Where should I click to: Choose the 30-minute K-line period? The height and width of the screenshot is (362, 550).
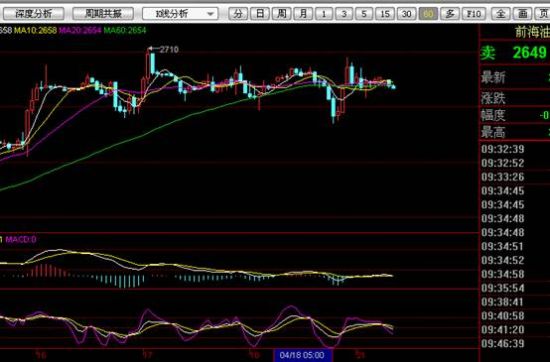tap(407, 14)
